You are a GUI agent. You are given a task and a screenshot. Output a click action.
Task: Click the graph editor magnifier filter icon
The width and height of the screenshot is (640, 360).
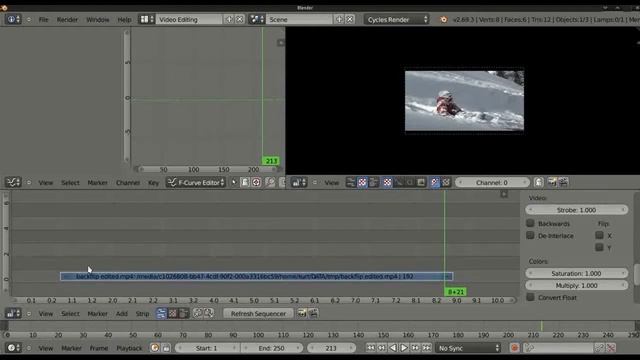pos(270,182)
